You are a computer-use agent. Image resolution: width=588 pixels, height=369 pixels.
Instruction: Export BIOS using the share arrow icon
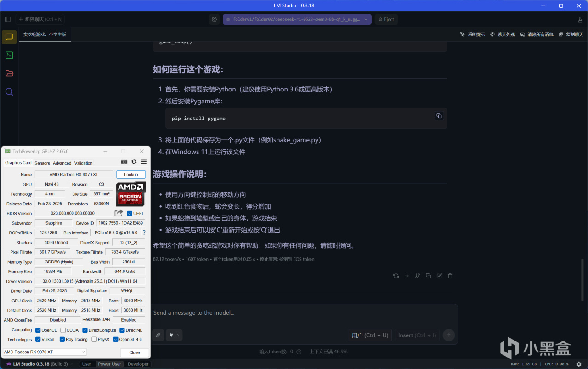pos(119,213)
